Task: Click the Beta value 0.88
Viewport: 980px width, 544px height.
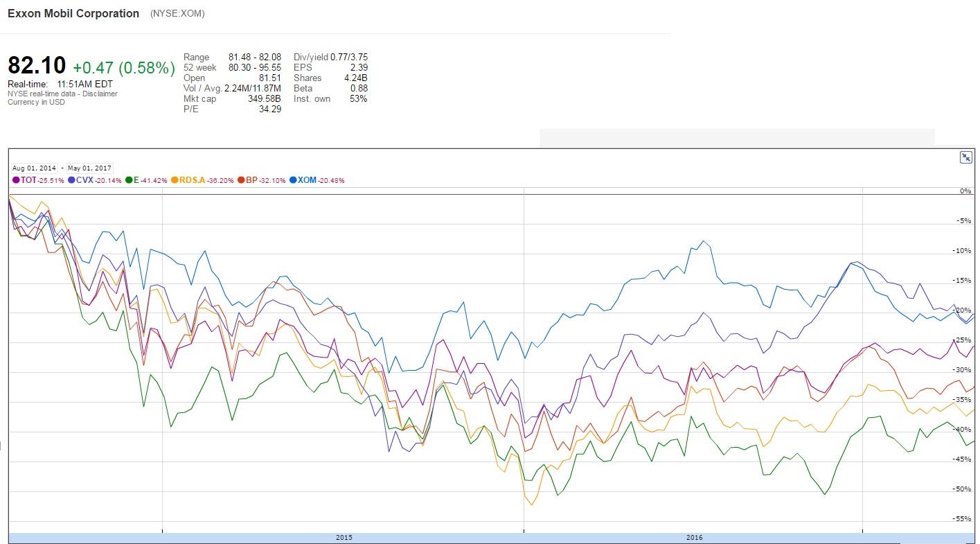Action: pyautogui.click(x=359, y=88)
